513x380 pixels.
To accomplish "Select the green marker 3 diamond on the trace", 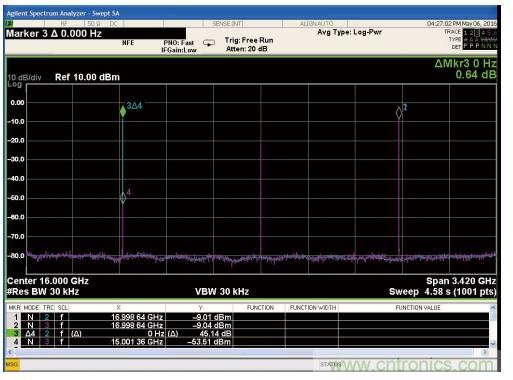I will [x=123, y=111].
